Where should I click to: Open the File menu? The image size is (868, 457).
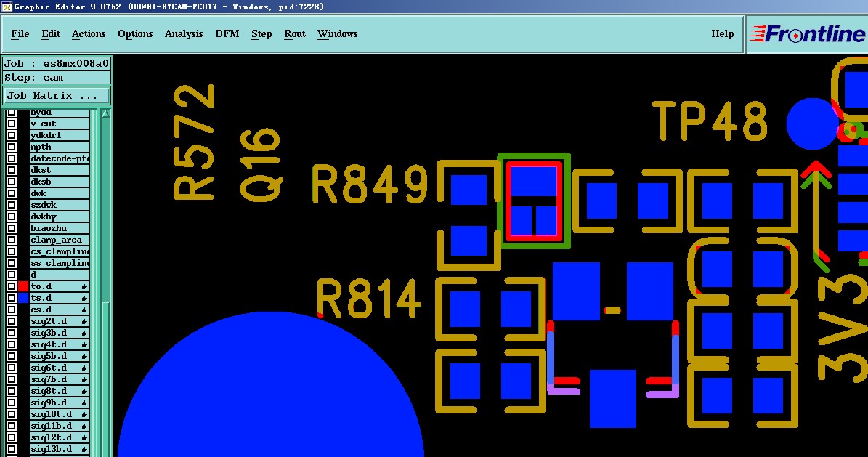coord(20,34)
